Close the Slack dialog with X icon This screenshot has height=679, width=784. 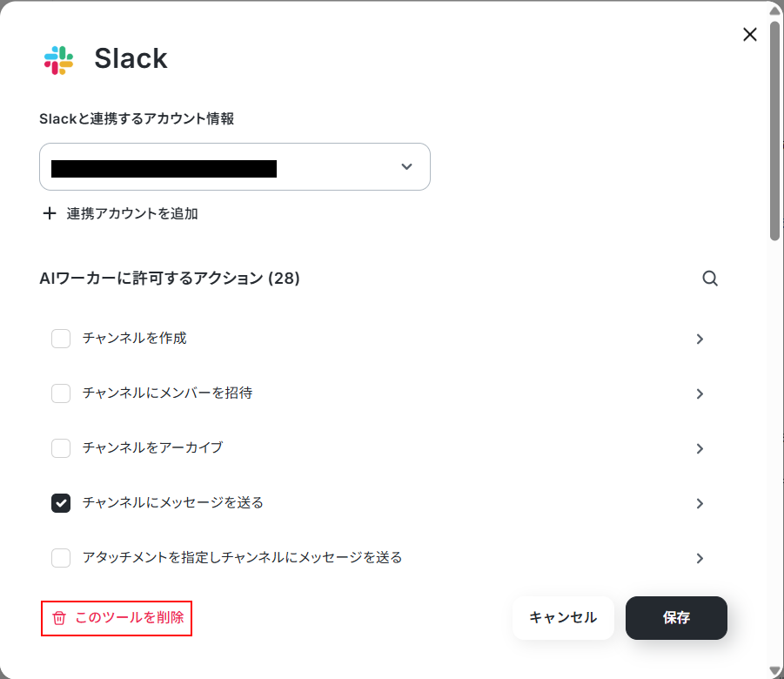[749, 35]
